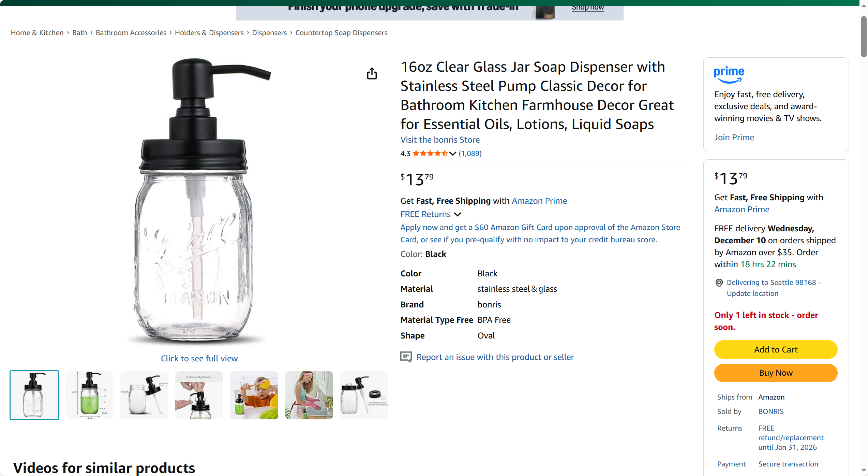Image resolution: width=868 pixels, height=476 pixels.
Task: Open Bathroom Accessories breadcrumb
Action: (x=131, y=33)
